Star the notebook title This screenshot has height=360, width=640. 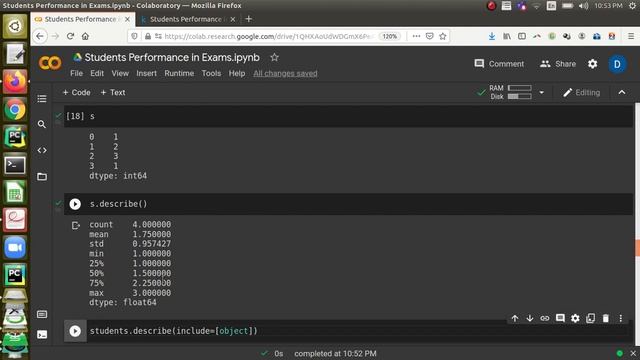(x=274, y=58)
